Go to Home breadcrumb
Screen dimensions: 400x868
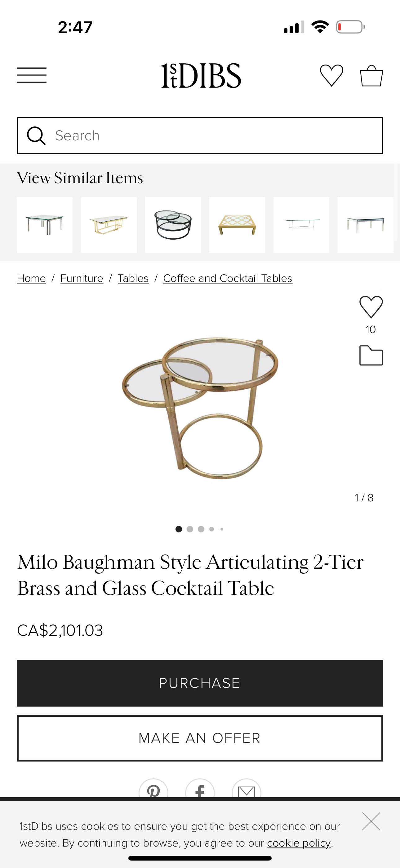coord(31,278)
